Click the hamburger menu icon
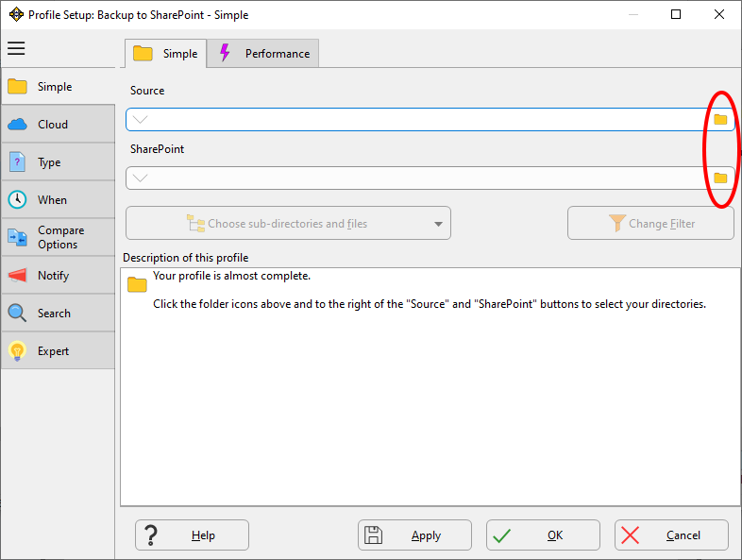The width and height of the screenshot is (742, 560). (x=16, y=49)
